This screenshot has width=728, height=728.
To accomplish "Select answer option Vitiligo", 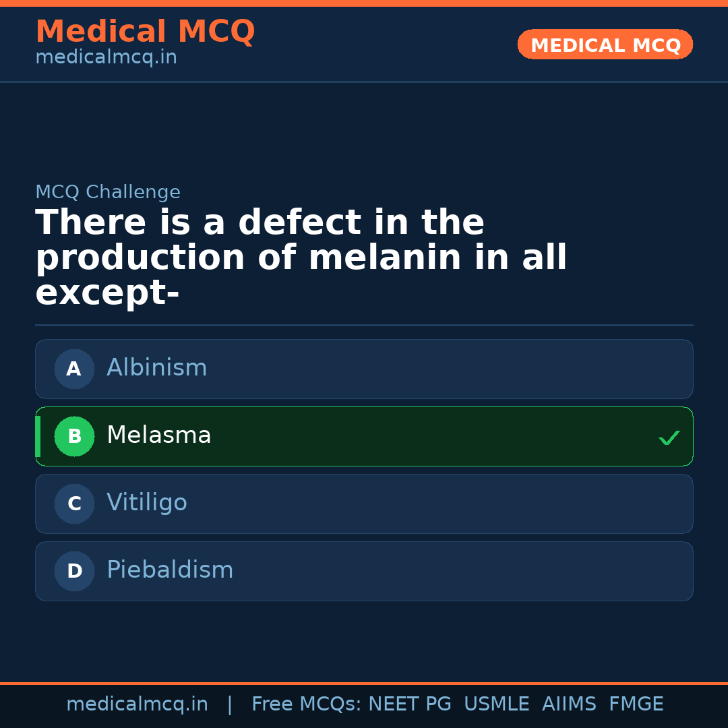I will (364, 504).
